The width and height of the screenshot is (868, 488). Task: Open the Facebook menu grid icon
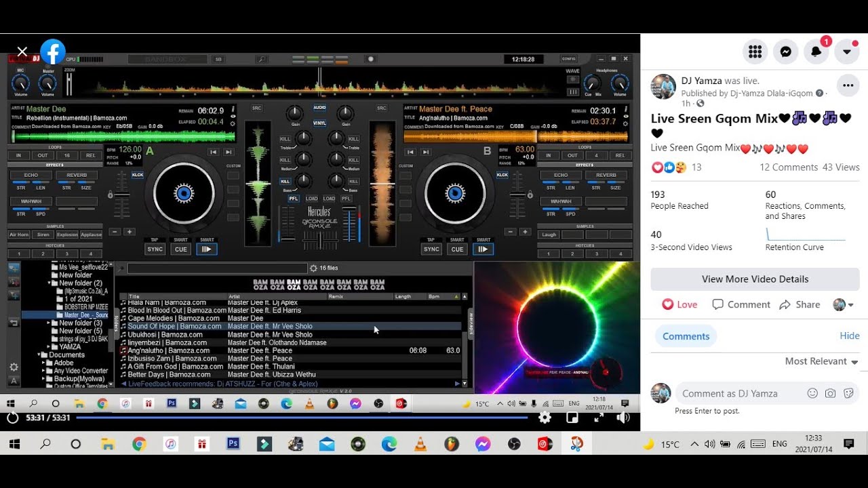point(755,52)
